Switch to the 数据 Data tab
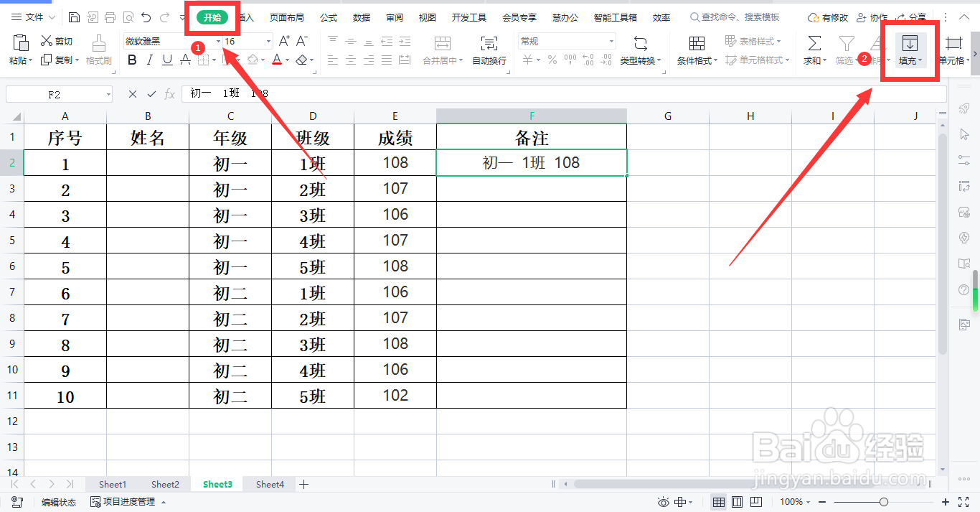Viewport: 980px width, 512px height. (362, 17)
